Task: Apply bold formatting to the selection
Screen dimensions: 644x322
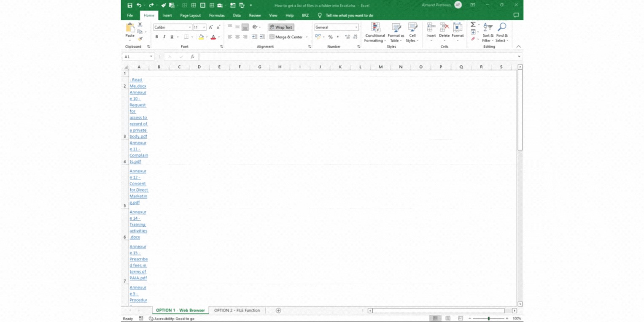Action: point(156,37)
